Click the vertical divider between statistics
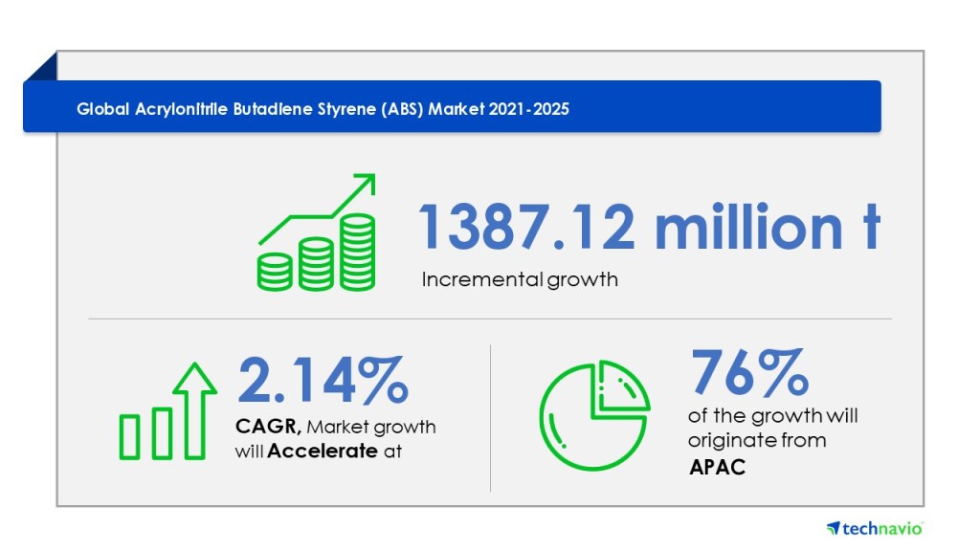The height and width of the screenshot is (551, 980). 491,417
